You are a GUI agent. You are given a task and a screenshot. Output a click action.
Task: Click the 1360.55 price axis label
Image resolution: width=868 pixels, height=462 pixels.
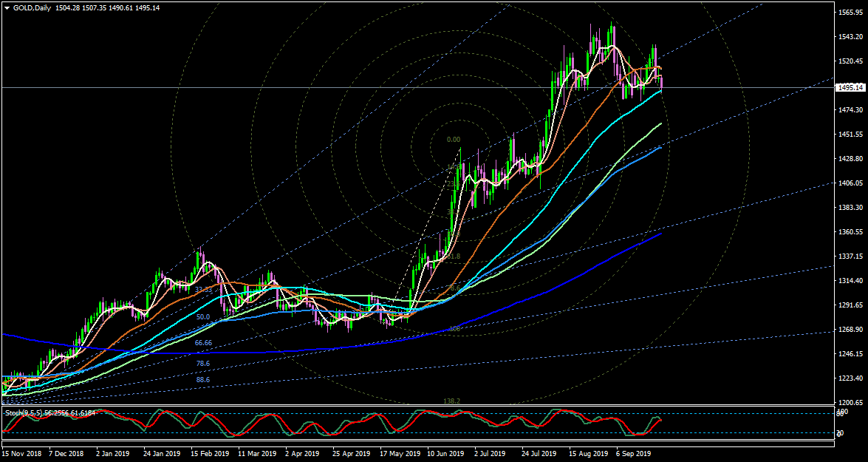(x=851, y=232)
